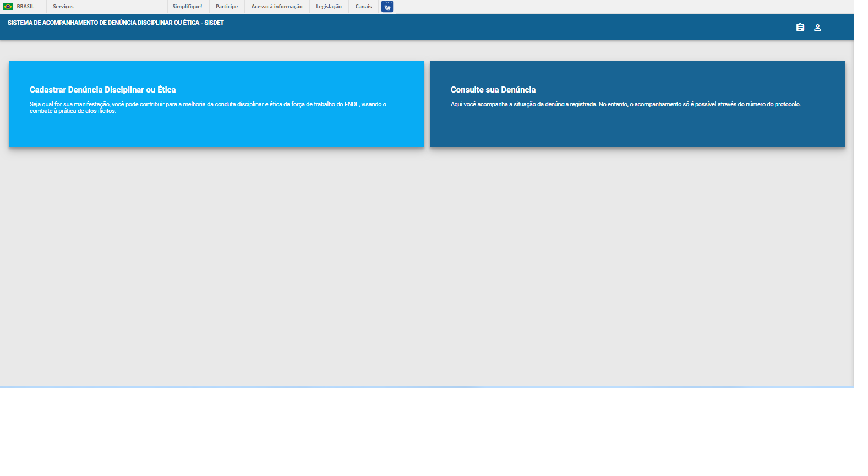Click the light blue bar at page bottom
868x476 pixels.
tap(427, 387)
